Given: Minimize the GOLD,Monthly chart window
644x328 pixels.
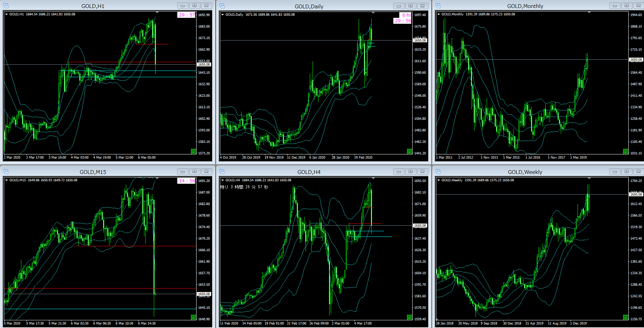Looking at the screenshot, I should point(615,6).
